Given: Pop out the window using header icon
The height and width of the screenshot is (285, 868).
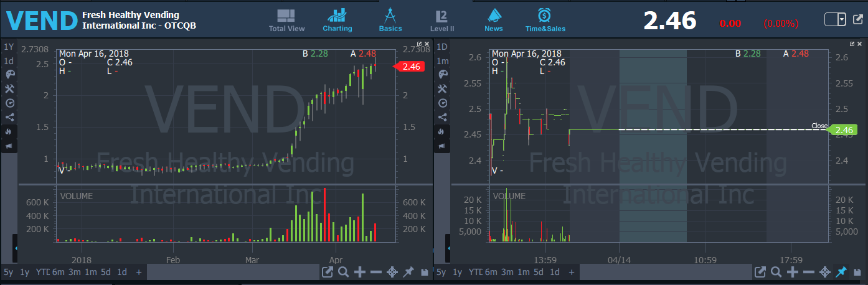Looking at the screenshot, I should click(x=857, y=19).
